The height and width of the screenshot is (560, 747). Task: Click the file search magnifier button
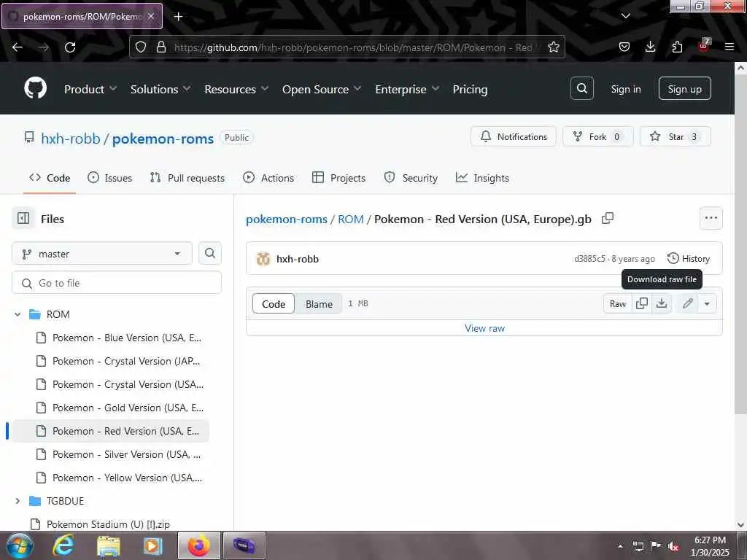(x=209, y=253)
